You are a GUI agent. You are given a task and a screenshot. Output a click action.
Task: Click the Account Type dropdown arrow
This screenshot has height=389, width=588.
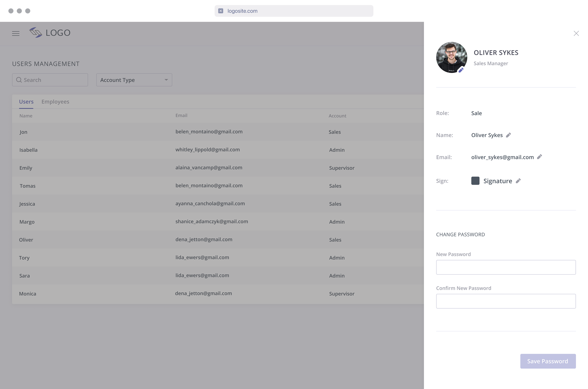[166, 80]
